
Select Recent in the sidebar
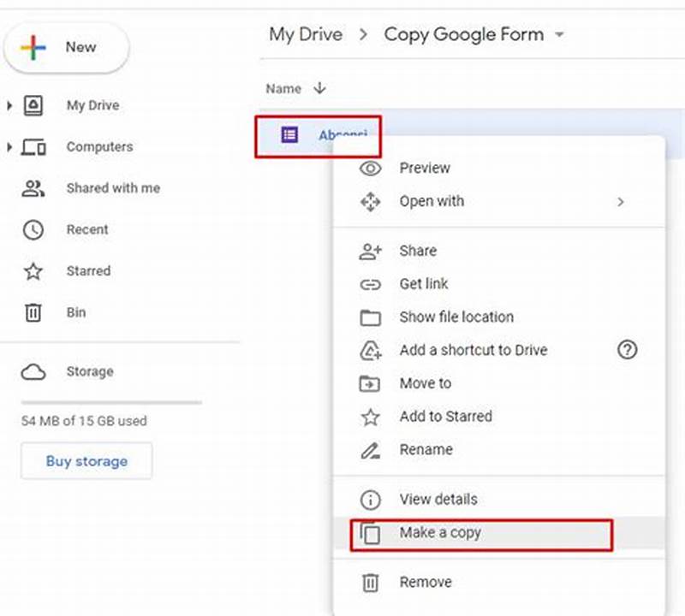coord(86,229)
